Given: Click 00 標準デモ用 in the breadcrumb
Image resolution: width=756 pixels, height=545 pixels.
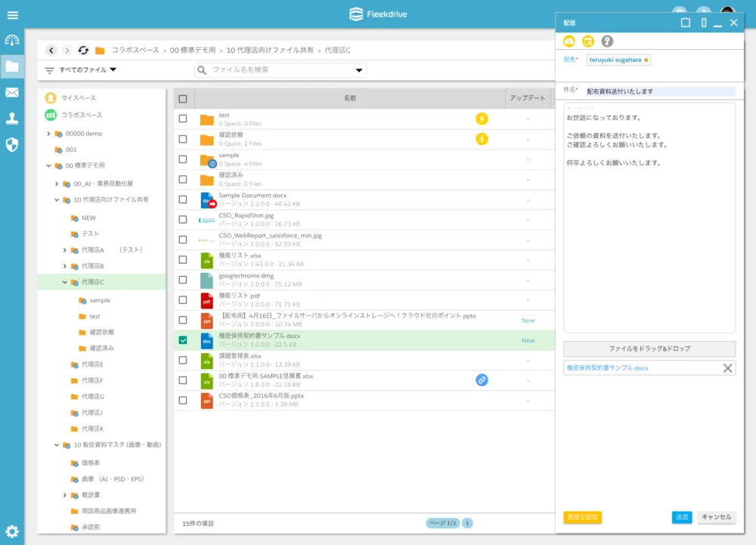Looking at the screenshot, I should pyautogui.click(x=193, y=51).
